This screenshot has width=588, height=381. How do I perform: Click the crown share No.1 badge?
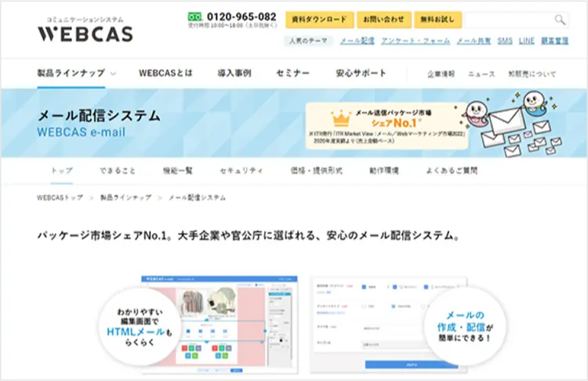tap(387, 125)
